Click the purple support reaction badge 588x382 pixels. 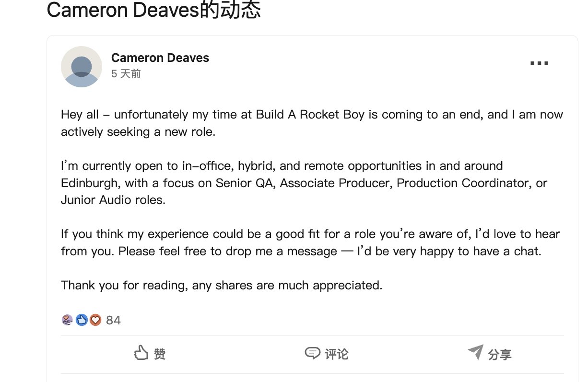(x=68, y=320)
